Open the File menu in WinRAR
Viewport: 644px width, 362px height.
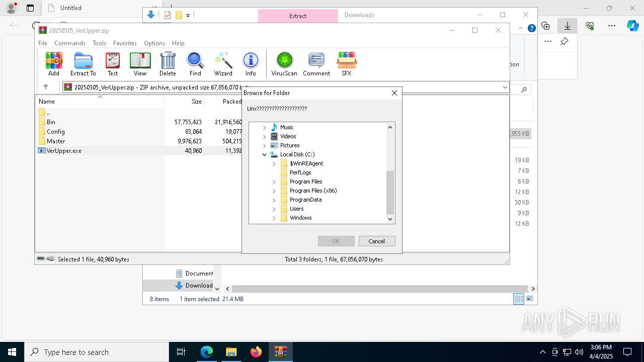click(x=43, y=43)
